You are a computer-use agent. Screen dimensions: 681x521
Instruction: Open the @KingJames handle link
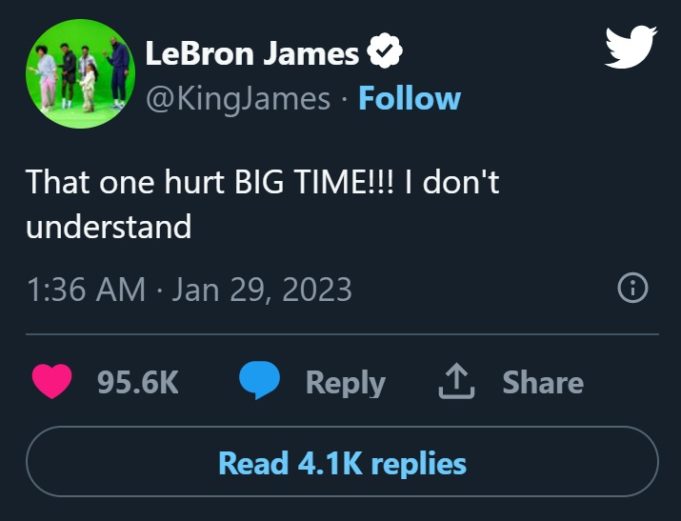coord(238,98)
